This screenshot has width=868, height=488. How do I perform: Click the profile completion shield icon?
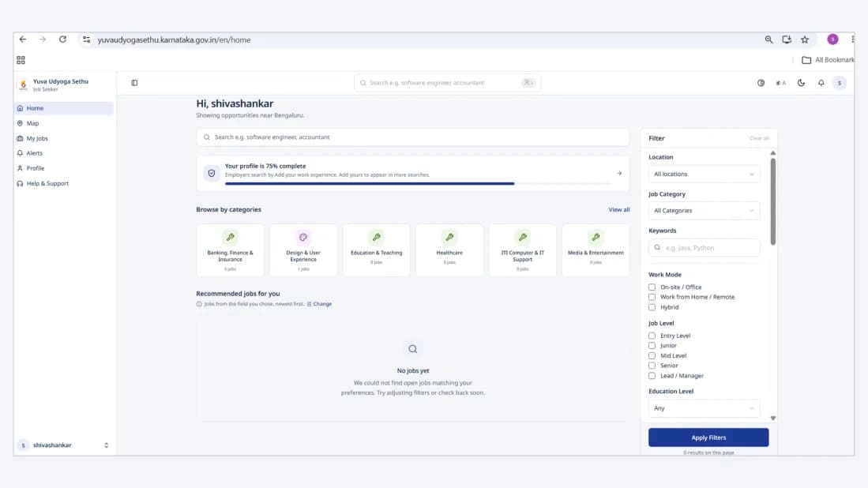click(x=212, y=173)
